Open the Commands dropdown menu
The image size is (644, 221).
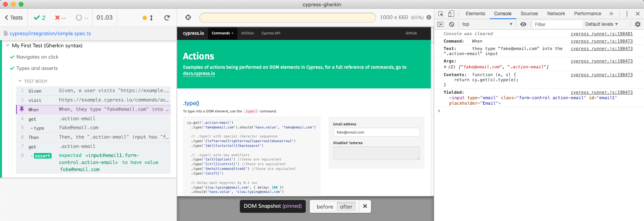tap(222, 33)
